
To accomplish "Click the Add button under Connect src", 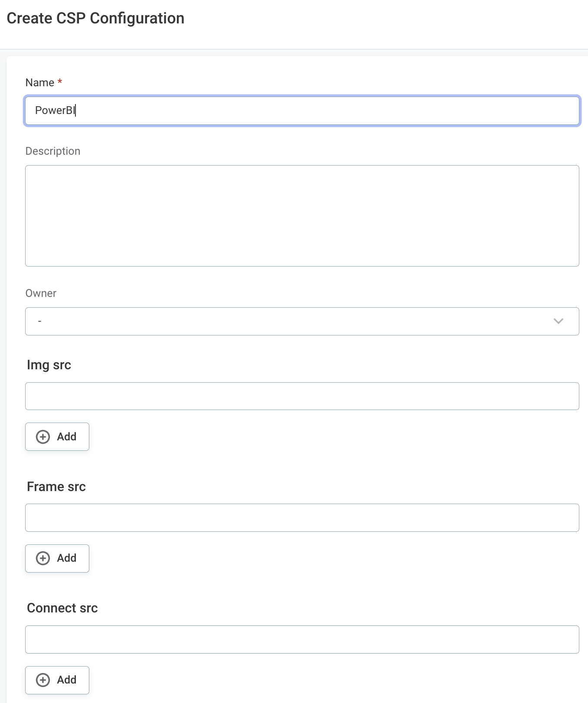I will 57,680.
